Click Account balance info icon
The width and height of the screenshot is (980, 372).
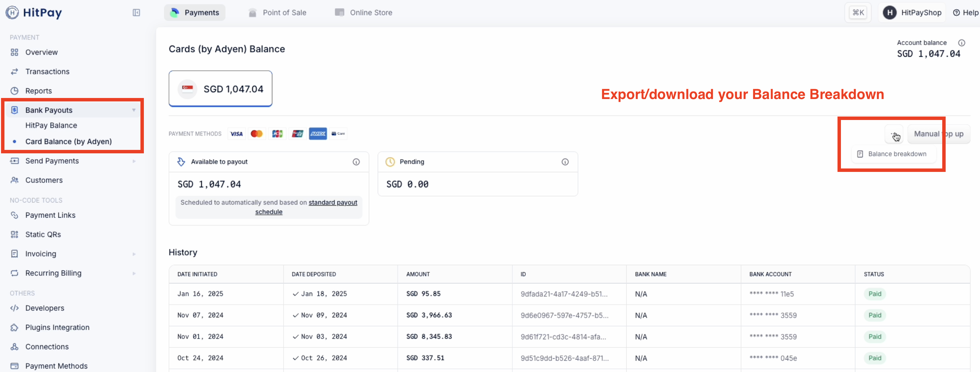click(961, 43)
